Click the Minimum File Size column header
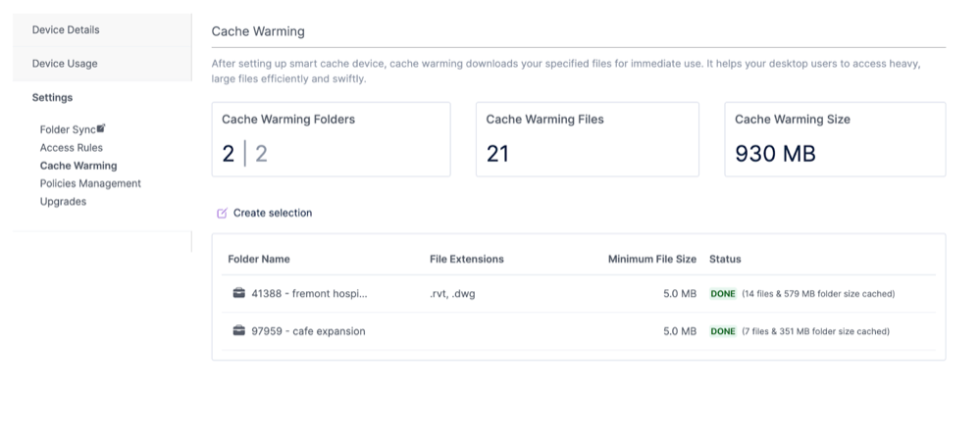The width and height of the screenshot is (980, 442). coord(652,259)
